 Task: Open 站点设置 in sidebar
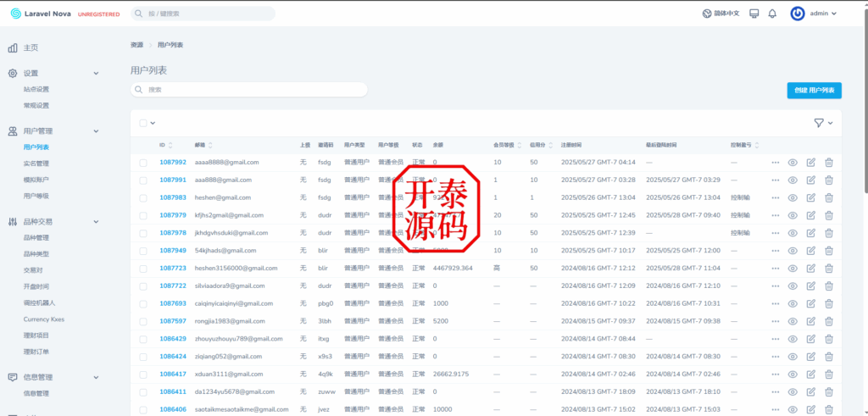point(36,89)
